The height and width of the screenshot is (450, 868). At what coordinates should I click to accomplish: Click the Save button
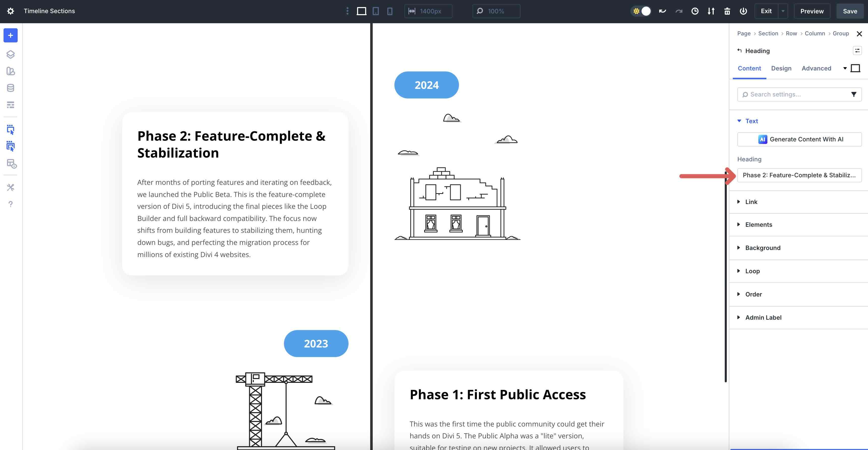click(850, 11)
